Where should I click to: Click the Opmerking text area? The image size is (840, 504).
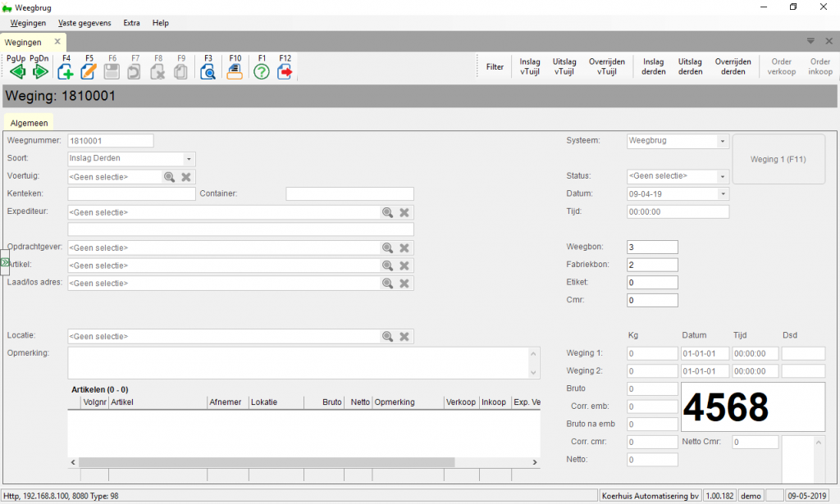click(x=304, y=363)
